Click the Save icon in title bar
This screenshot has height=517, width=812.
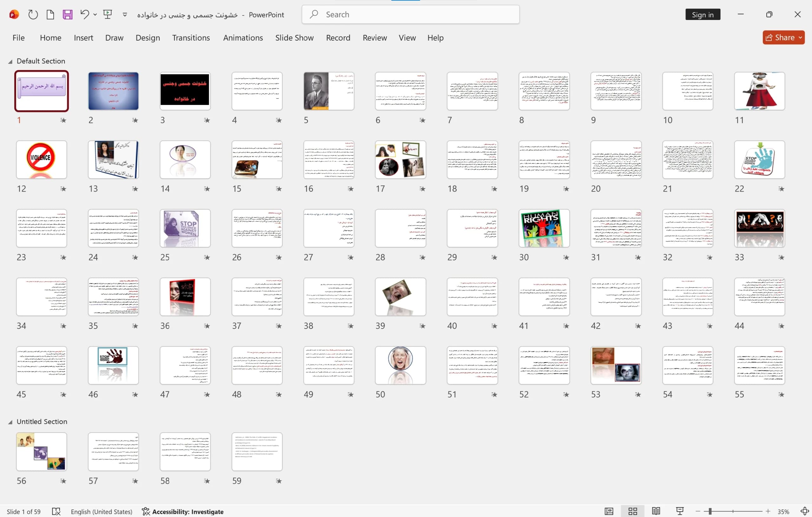point(68,15)
